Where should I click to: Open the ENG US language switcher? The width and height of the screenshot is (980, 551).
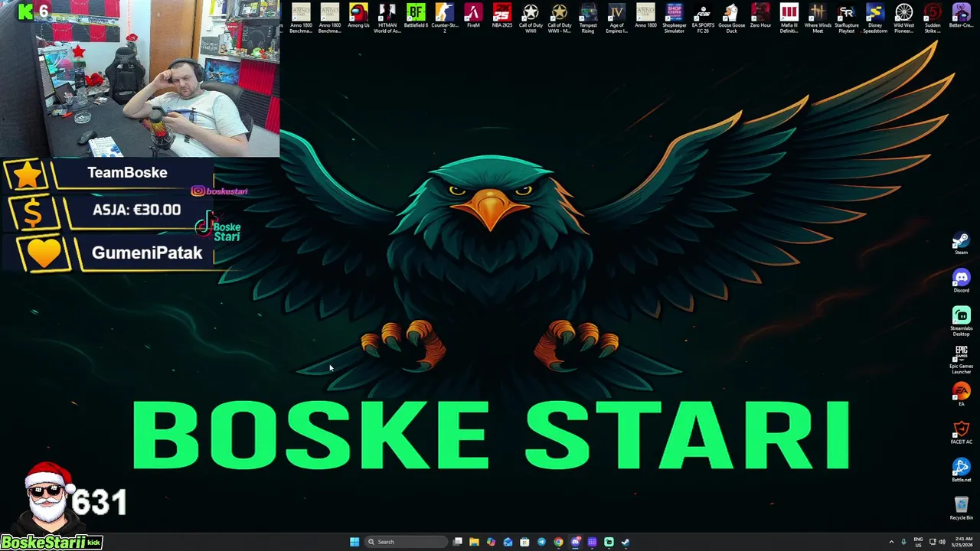click(x=918, y=542)
